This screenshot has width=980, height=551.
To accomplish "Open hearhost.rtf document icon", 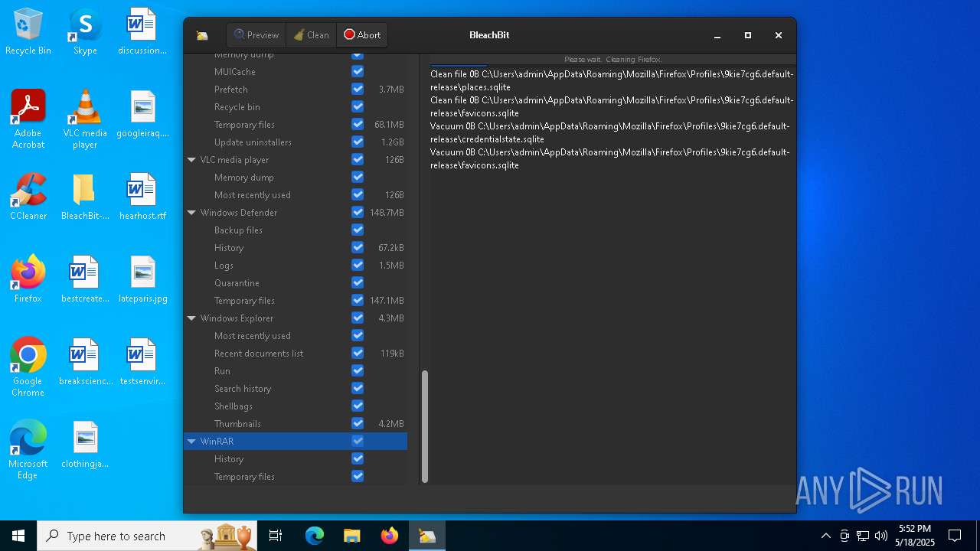I will pos(142,197).
